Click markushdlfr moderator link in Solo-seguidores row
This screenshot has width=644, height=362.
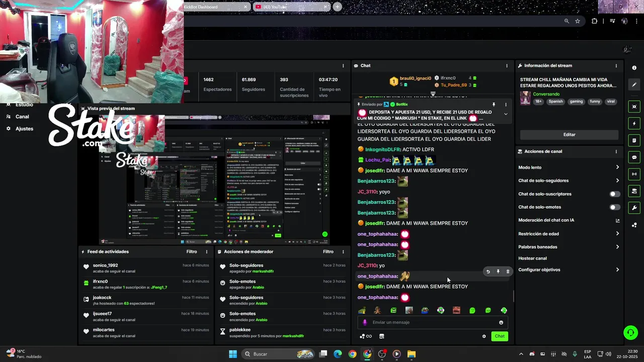263,271
